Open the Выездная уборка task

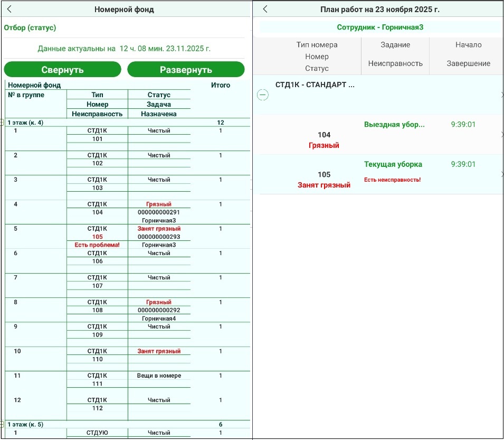[x=394, y=125]
